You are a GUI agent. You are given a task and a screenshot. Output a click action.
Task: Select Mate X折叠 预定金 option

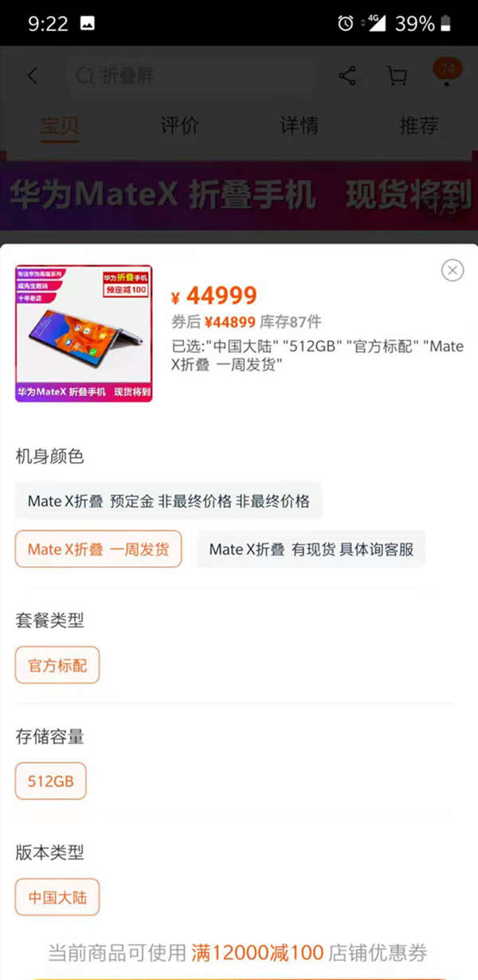[169, 501]
